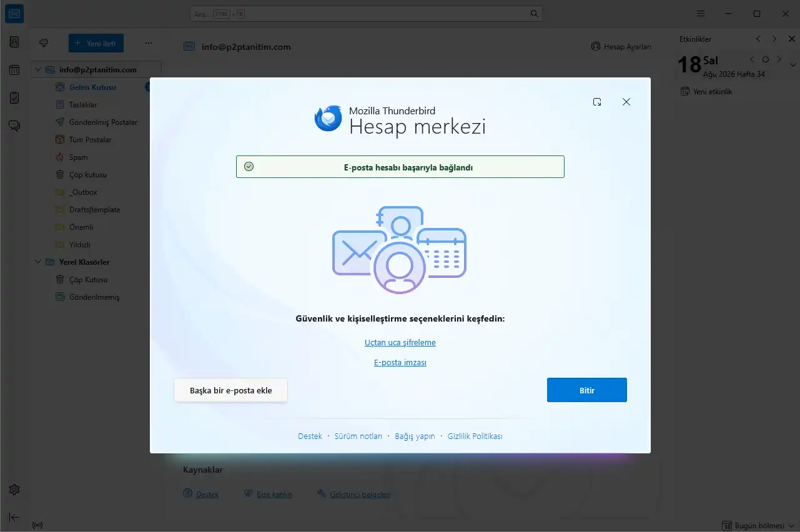
Task: Select the Gönderilmiş Postalar folder
Action: [103, 122]
